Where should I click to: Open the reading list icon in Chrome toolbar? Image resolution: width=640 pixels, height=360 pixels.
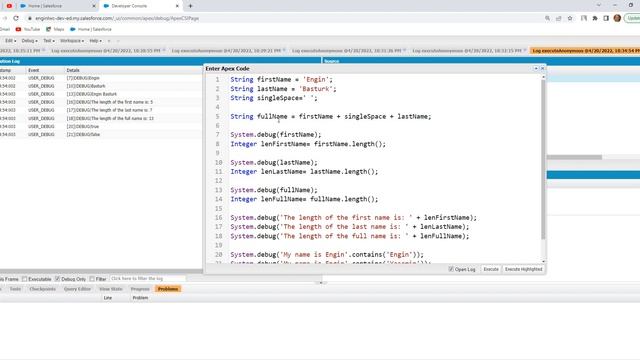tap(584, 18)
